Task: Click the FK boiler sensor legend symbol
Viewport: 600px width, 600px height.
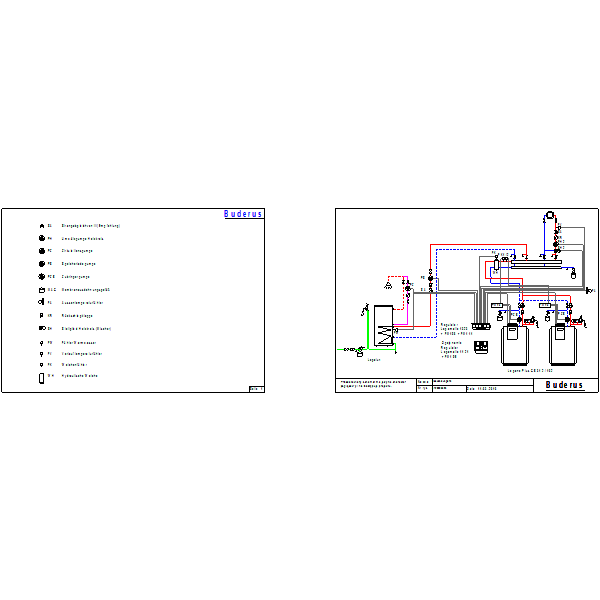Action: tap(41, 365)
